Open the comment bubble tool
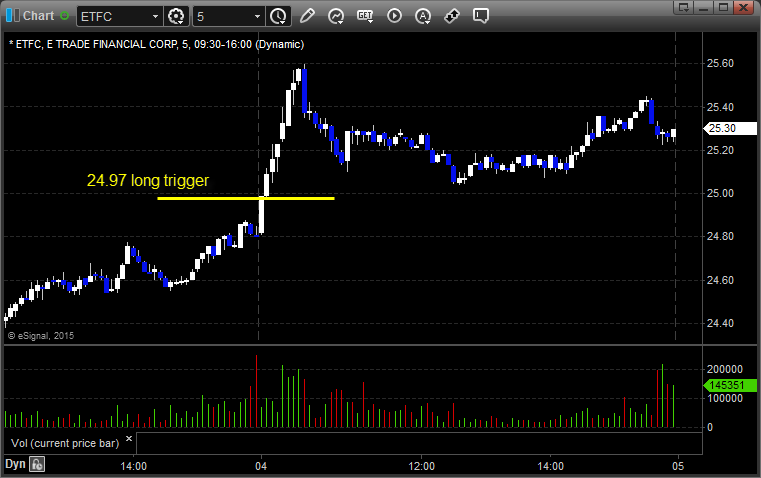 pyautogui.click(x=480, y=16)
